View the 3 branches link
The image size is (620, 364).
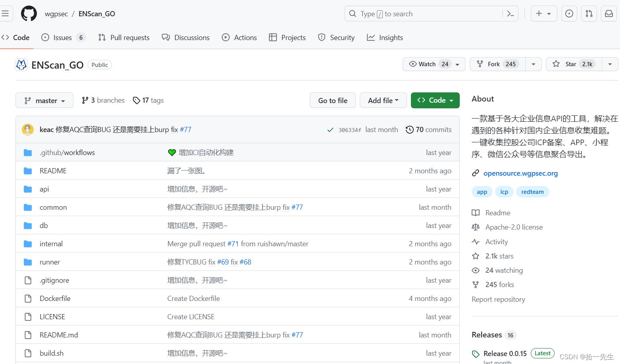click(103, 100)
